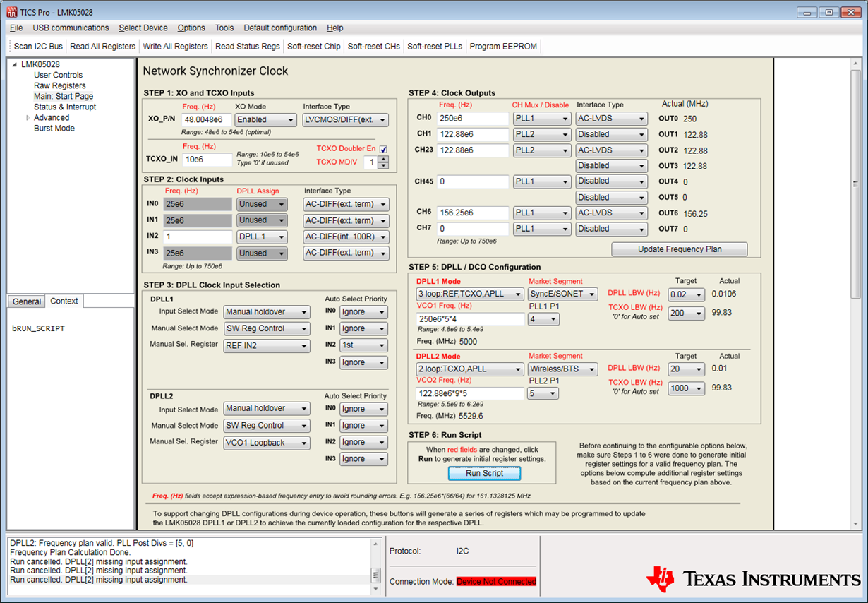The width and height of the screenshot is (868, 603).
Task: Open the CH23 PLL2 mux dropdown
Action: tap(541, 150)
